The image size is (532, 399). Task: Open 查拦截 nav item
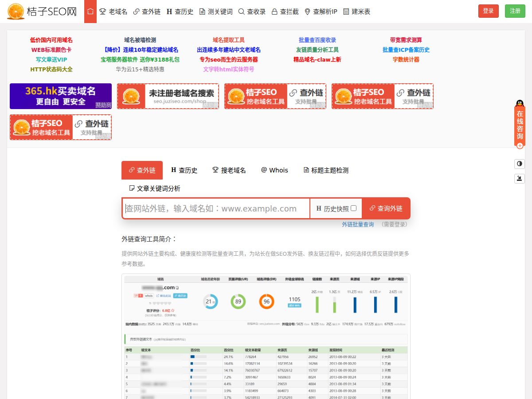285,12
